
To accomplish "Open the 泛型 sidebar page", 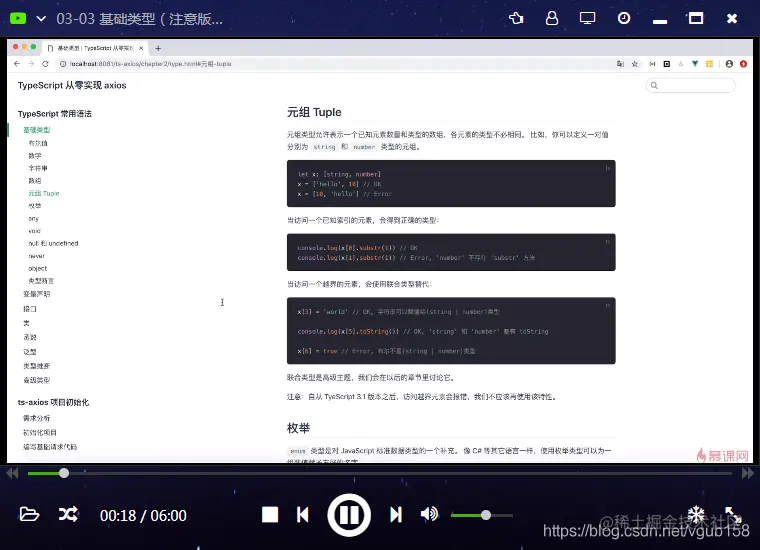I will pos(30,352).
